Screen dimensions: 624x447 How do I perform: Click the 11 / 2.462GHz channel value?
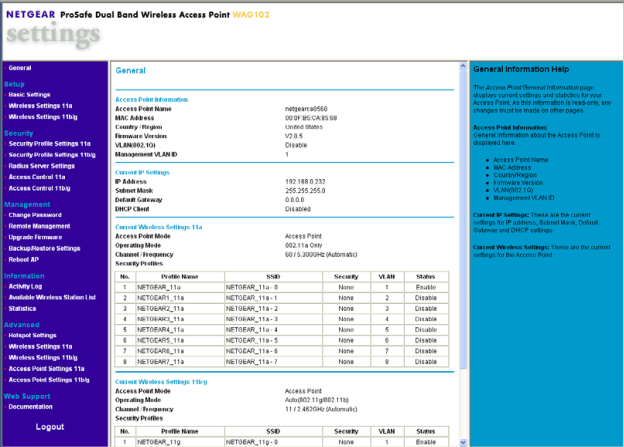coord(321,410)
